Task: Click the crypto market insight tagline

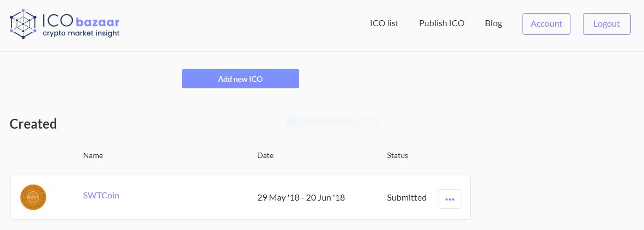Action: pos(81,33)
